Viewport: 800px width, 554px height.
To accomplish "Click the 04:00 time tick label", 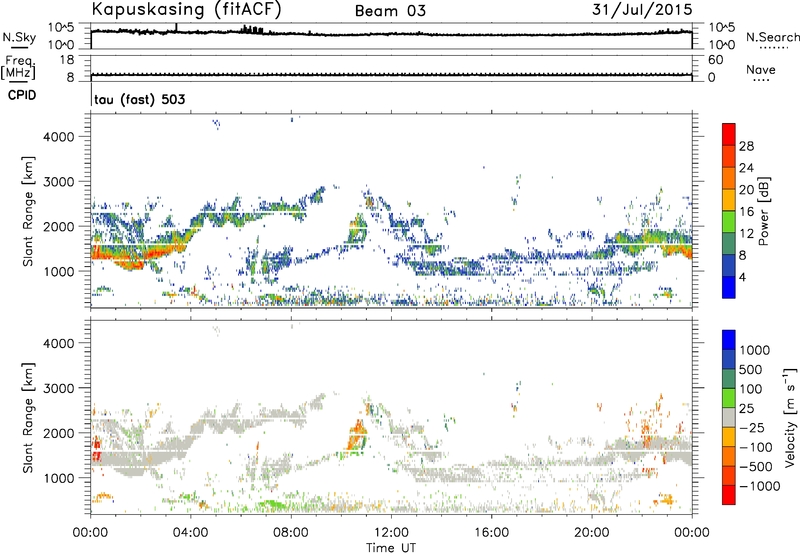I will coord(191,533).
